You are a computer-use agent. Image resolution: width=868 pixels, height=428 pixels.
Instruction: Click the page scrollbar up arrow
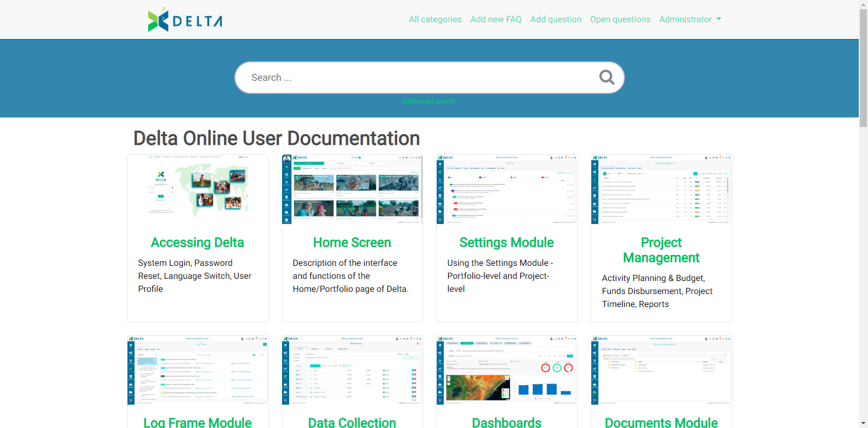click(864, 4)
